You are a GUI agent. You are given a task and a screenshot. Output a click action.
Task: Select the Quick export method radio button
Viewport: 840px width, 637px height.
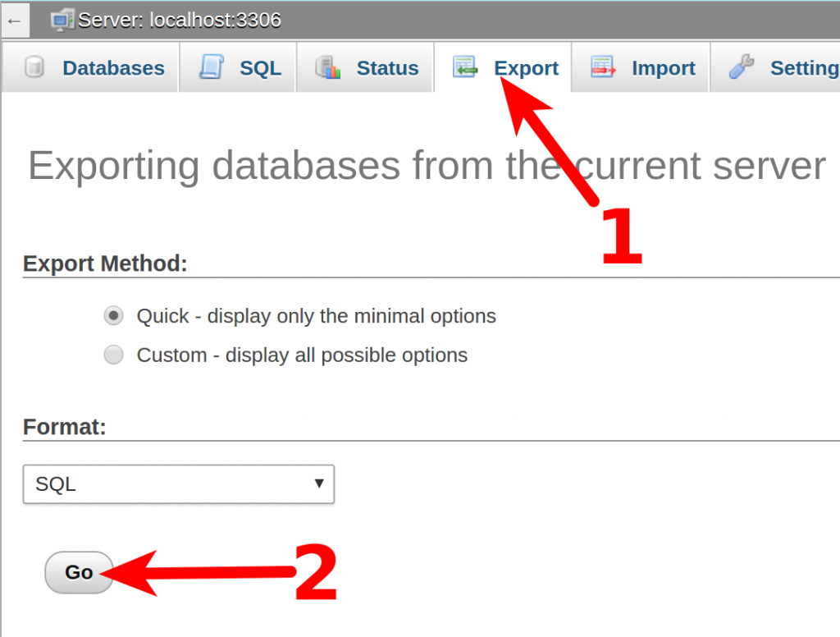(x=113, y=315)
